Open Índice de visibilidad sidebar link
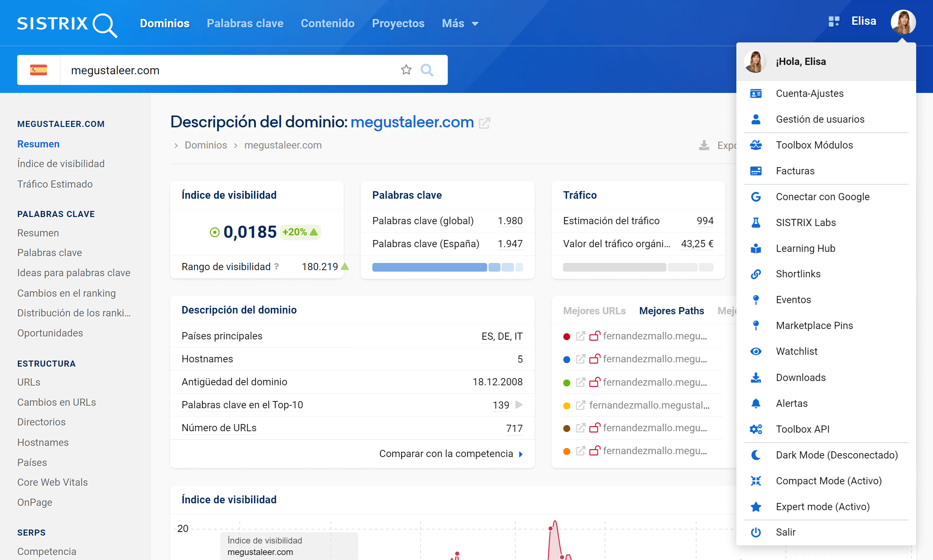Viewport: 933px width, 560px height. point(61,164)
